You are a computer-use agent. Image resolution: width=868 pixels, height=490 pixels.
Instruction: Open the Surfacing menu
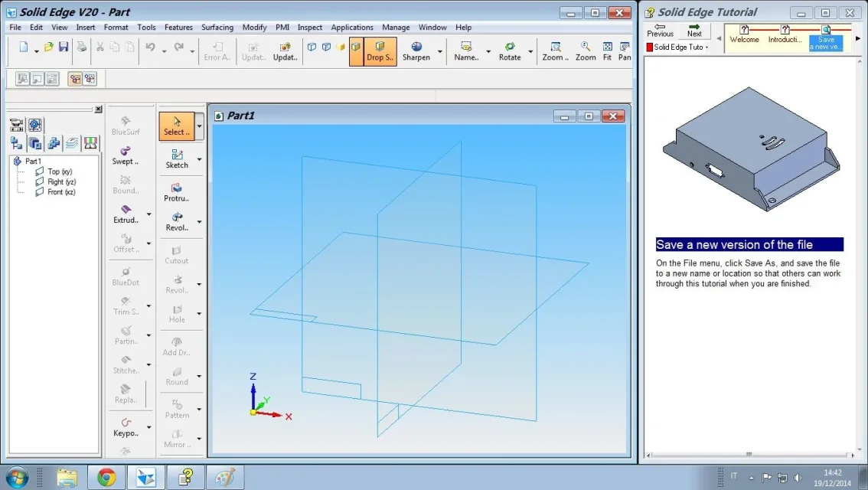click(x=217, y=27)
